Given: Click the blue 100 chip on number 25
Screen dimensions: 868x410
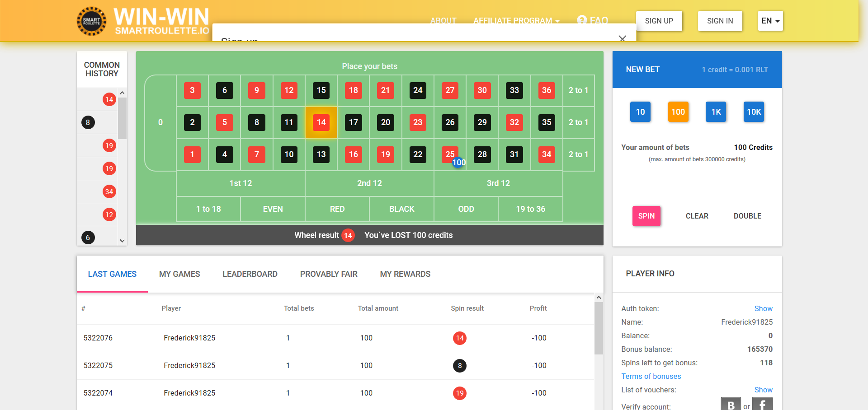Looking at the screenshot, I should point(459,163).
